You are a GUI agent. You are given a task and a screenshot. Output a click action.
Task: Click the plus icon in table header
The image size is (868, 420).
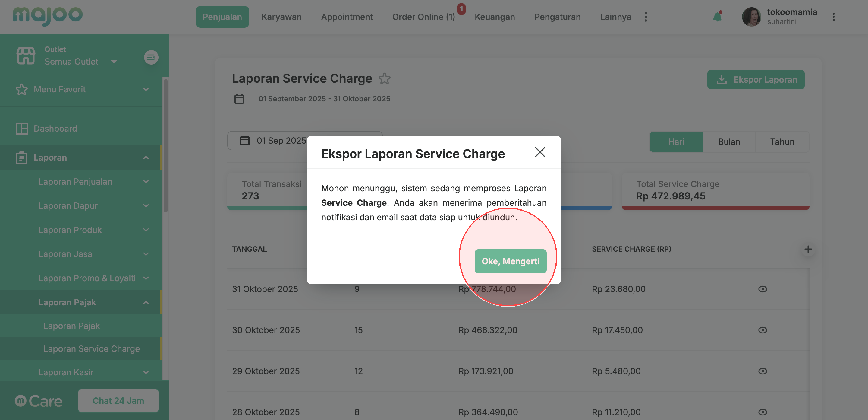808,249
